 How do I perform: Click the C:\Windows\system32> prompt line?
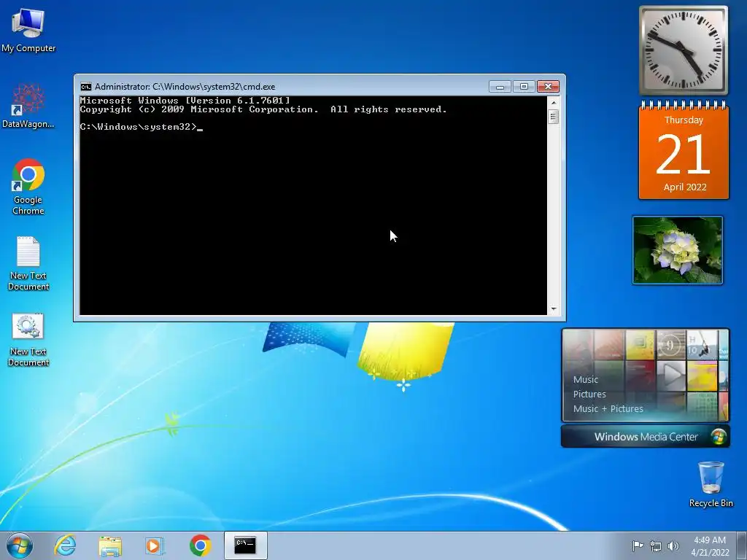point(141,127)
